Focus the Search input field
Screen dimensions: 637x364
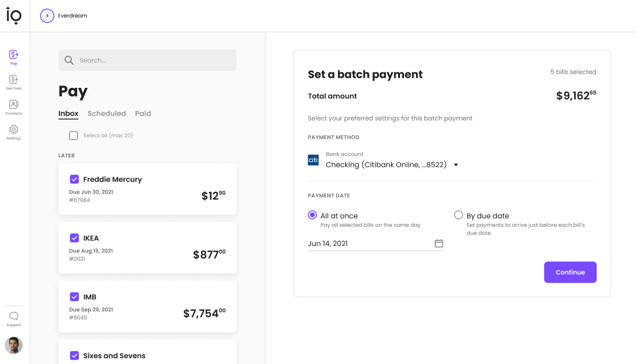tap(147, 61)
